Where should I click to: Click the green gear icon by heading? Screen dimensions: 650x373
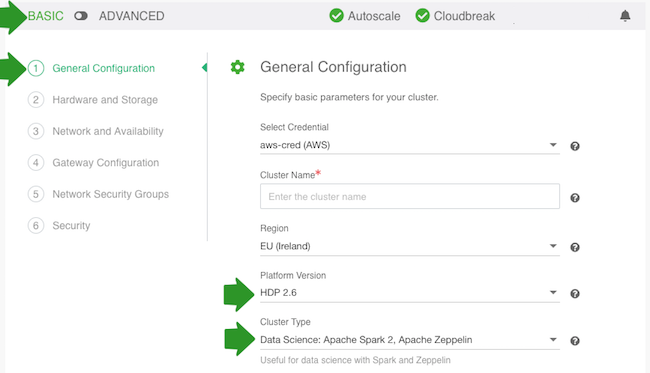click(x=238, y=67)
